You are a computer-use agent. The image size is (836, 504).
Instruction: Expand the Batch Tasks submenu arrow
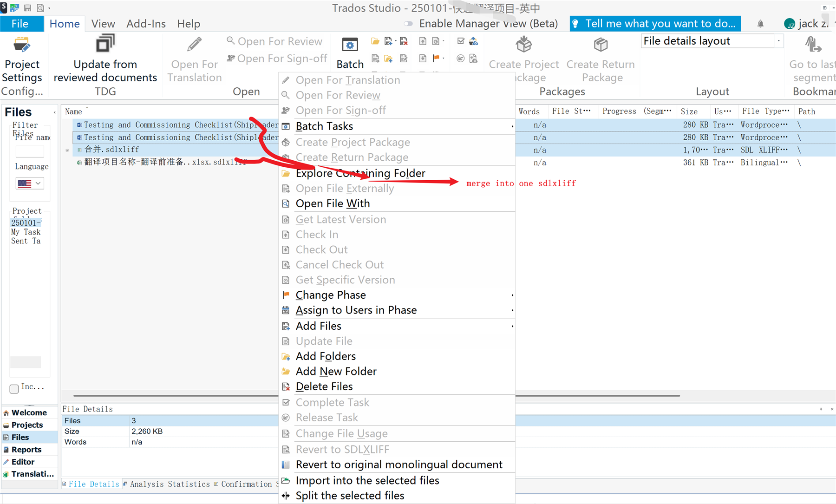click(x=511, y=126)
